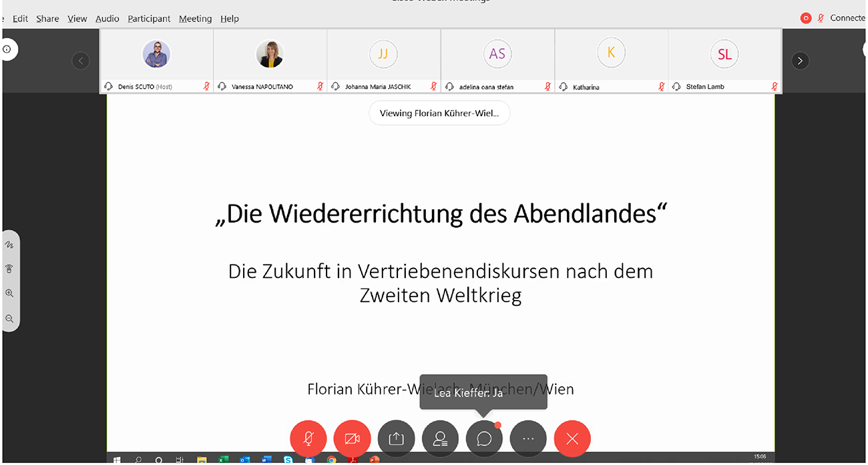This screenshot has height=465, width=868.
Task: Open the chat panel
Action: pyautogui.click(x=484, y=438)
